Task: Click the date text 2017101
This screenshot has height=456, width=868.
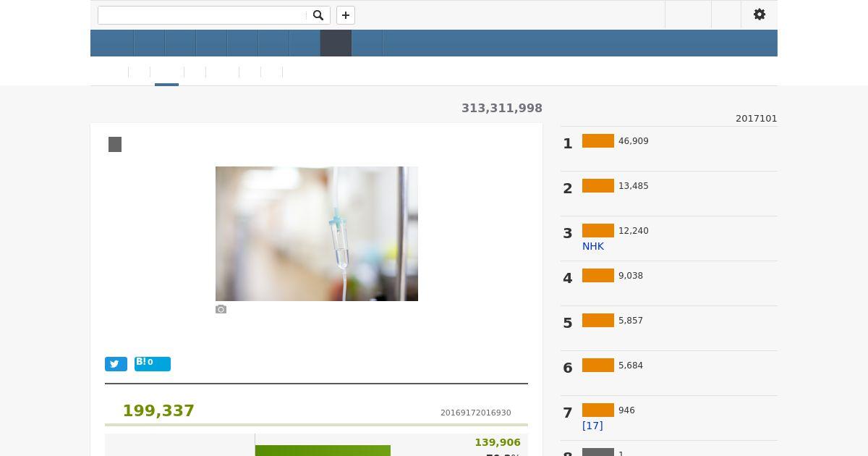Action: point(757,119)
